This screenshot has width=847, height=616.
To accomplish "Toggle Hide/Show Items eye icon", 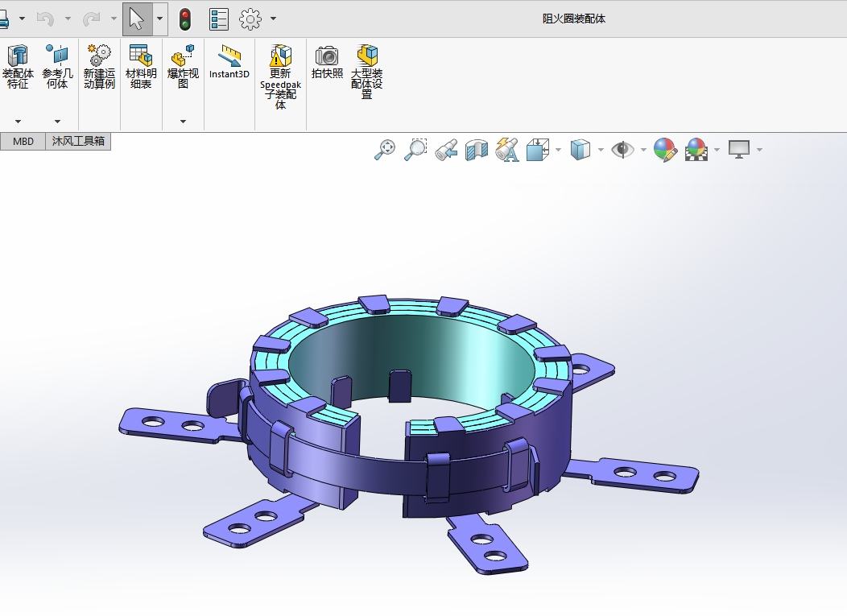I will 622,150.
